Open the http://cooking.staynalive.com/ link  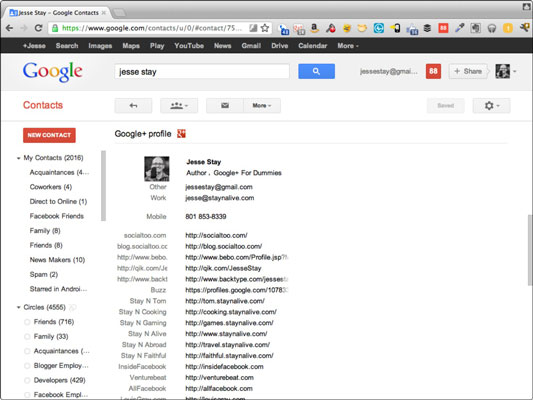(x=231, y=312)
